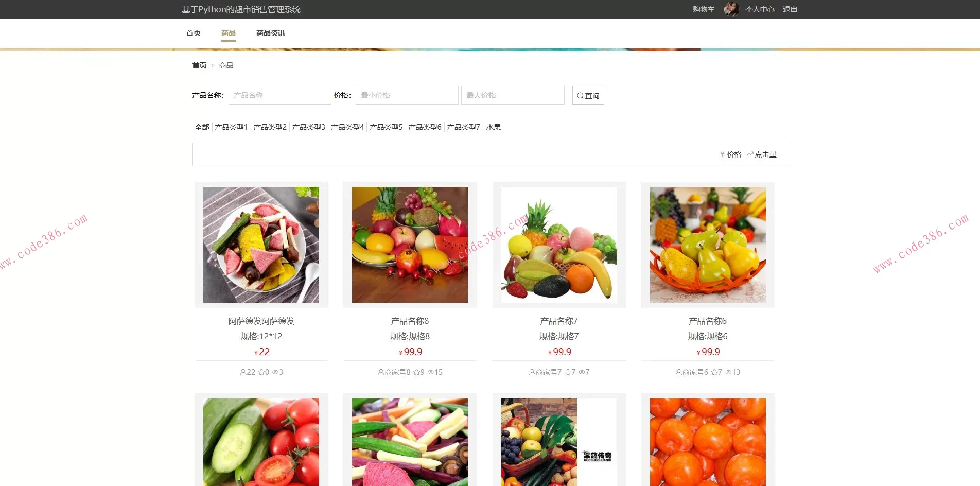Select the 产品类型7 filter option
The image size is (980, 486).
[x=463, y=127]
